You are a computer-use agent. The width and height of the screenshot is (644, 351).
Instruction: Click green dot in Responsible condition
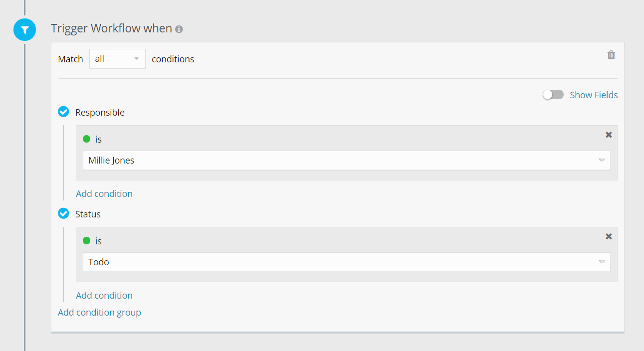tap(87, 139)
